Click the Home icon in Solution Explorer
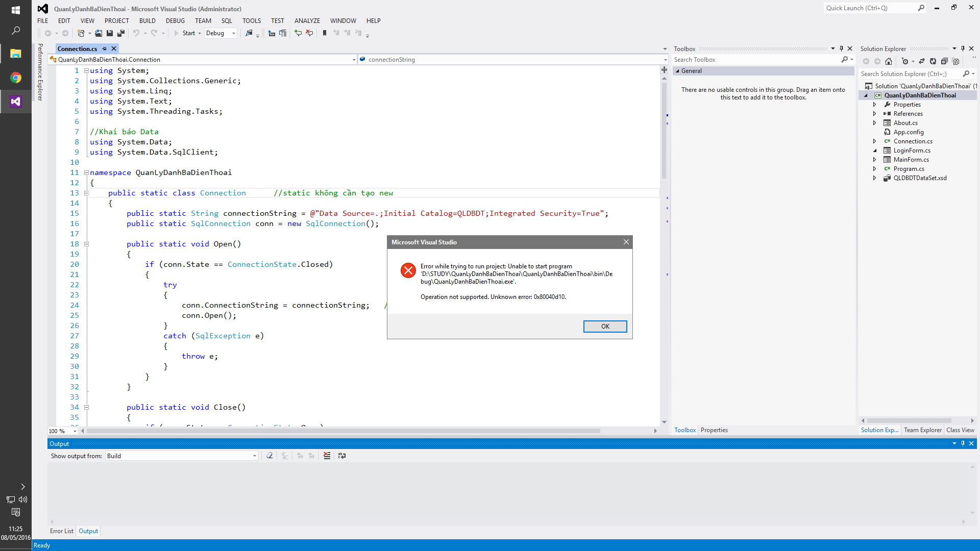Viewport: 980px width, 551px height. [x=889, y=61]
